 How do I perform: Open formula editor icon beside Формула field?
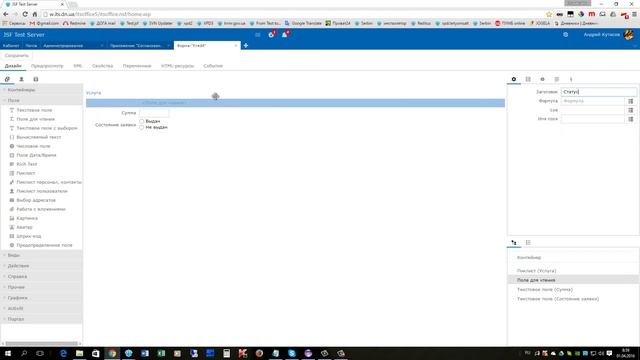[631, 101]
